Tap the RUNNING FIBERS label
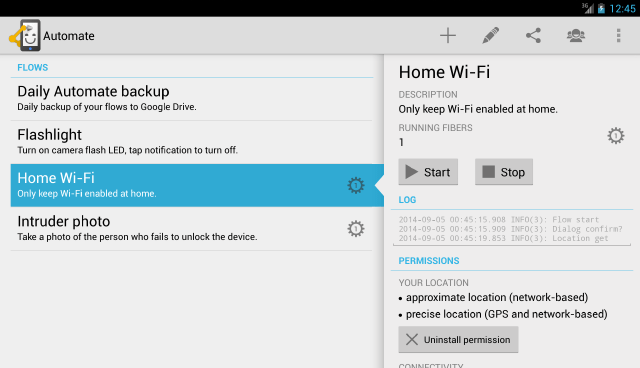640x368 pixels. pos(436,128)
